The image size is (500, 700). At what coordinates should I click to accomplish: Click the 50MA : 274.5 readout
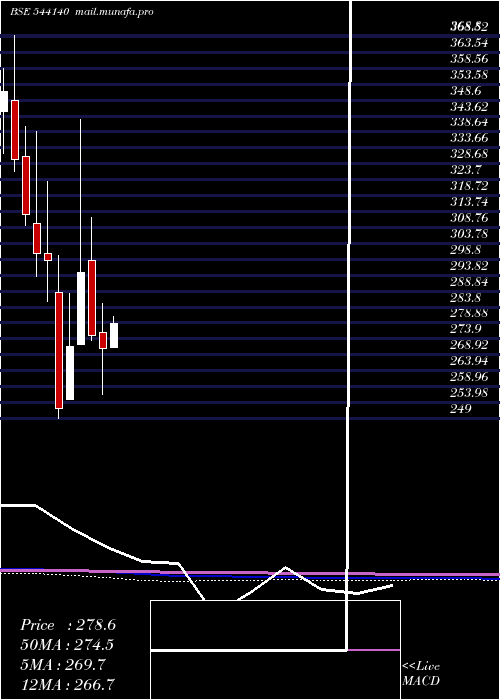(67, 645)
